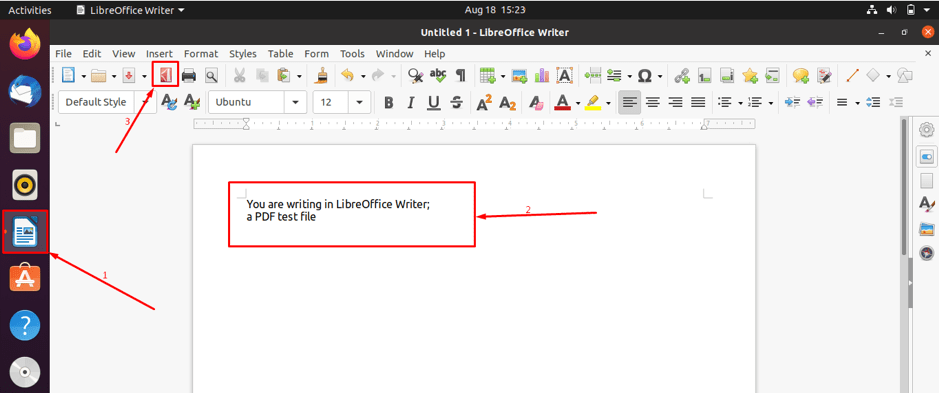Apply superscript formatting

coord(484,102)
